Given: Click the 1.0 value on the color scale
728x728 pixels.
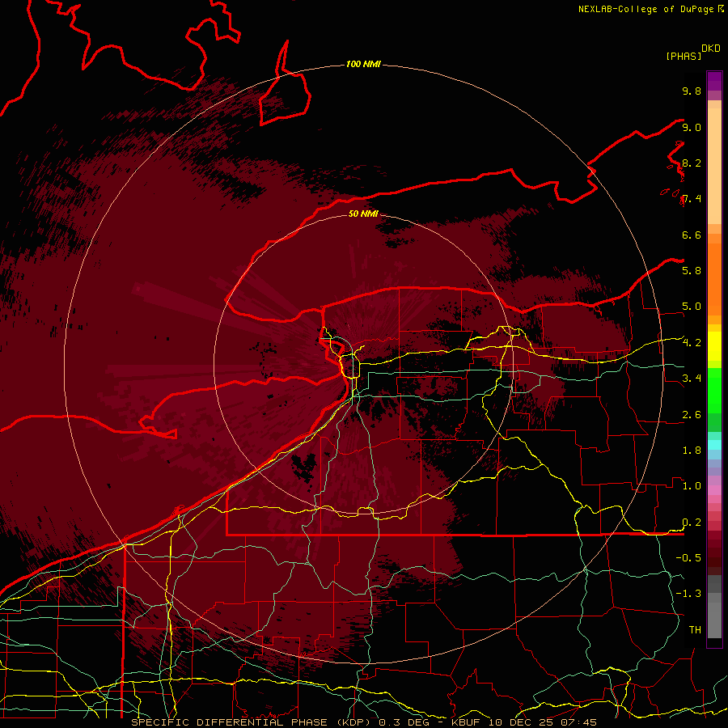Looking at the screenshot, I should tap(692, 486).
